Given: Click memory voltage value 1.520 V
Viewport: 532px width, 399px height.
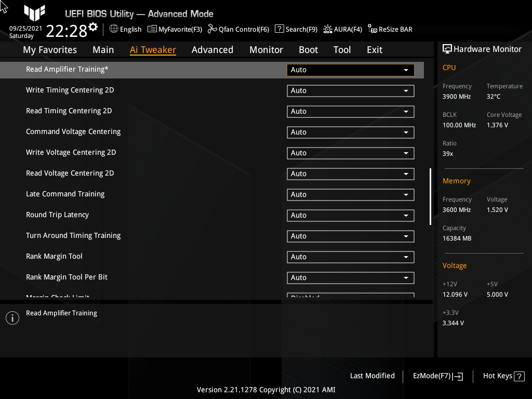Looking at the screenshot, I should [x=497, y=210].
